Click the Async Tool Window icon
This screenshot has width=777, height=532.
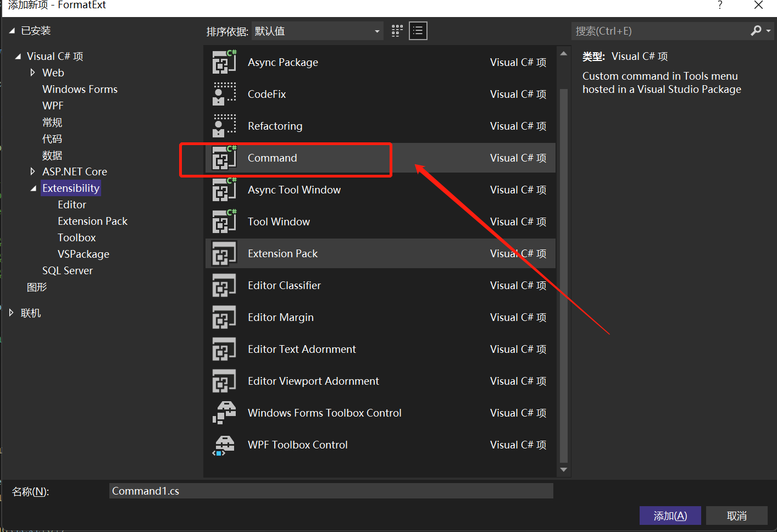224,190
